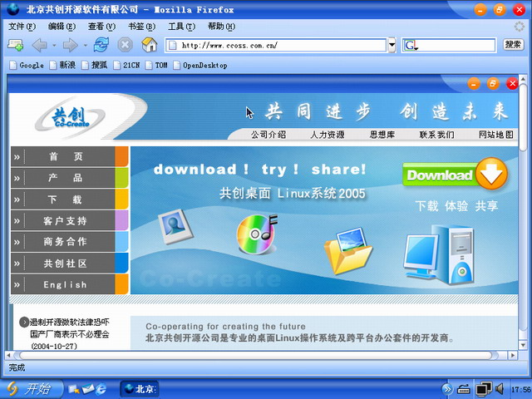Click the volume speaker tray icon
Viewport: 532px width, 399px height.
[500, 389]
